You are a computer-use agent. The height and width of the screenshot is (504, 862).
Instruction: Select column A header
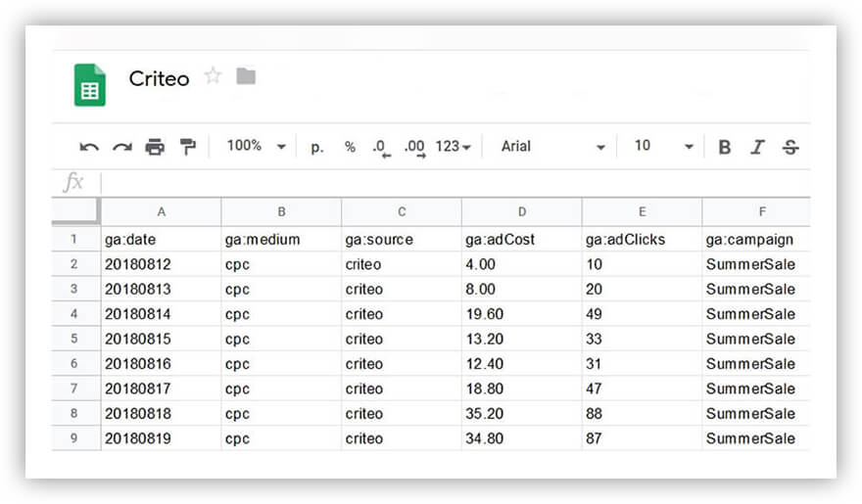[161, 212]
